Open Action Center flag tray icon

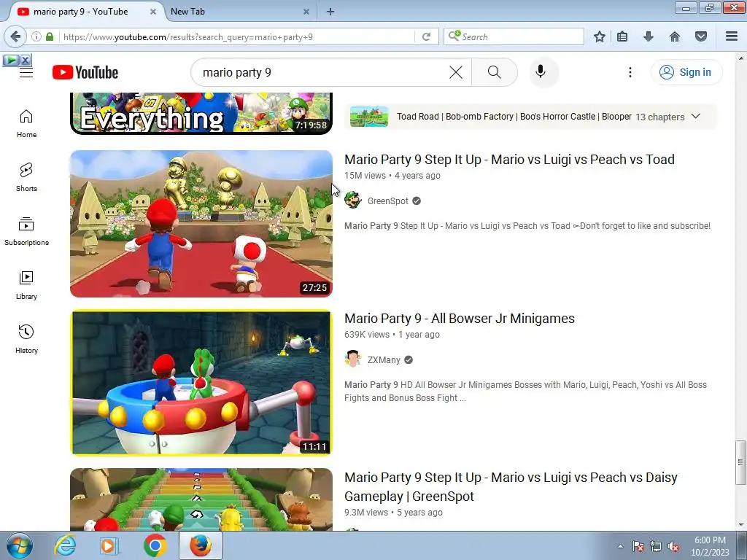tap(638, 547)
